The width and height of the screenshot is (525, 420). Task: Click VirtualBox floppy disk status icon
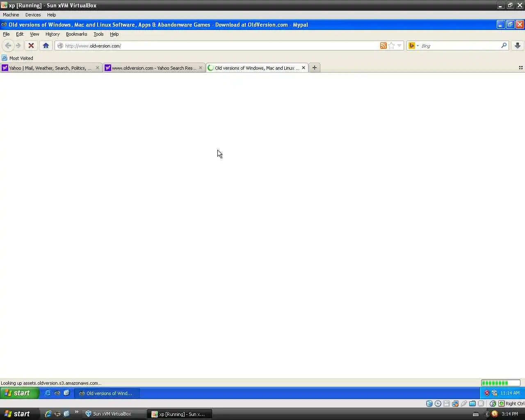tap(446, 404)
